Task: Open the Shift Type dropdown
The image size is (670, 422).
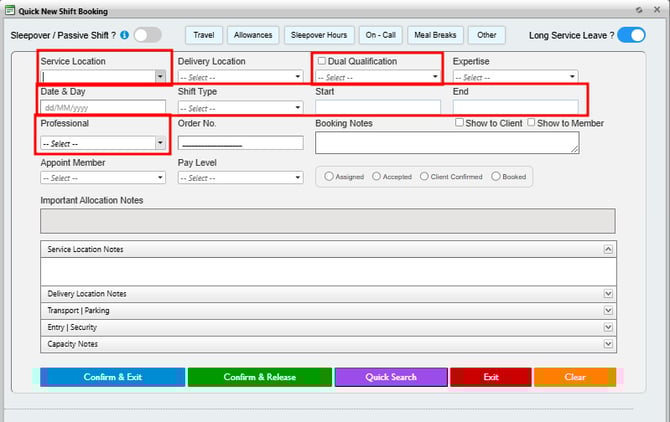Action: point(297,108)
